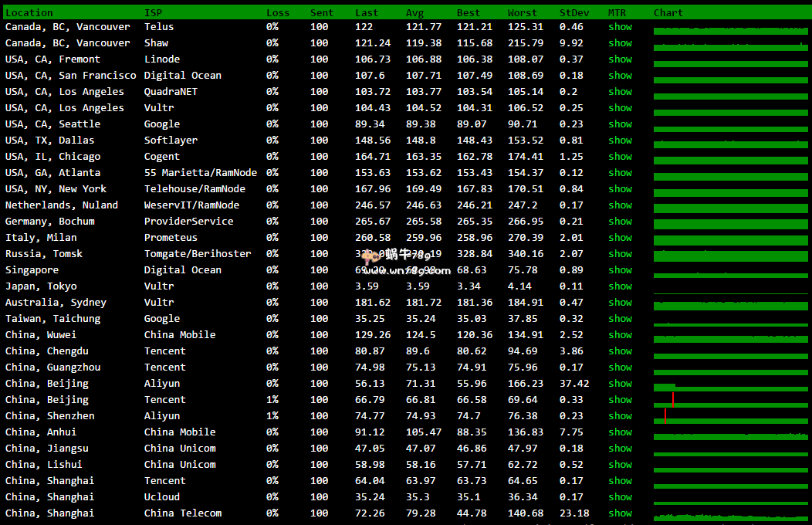
Task: Click show link for Cogent Chicago row
Action: pyautogui.click(x=620, y=157)
